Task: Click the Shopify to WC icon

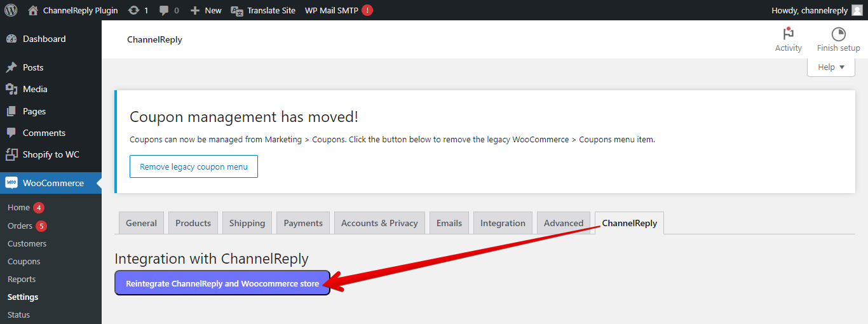Action: pos(11,154)
